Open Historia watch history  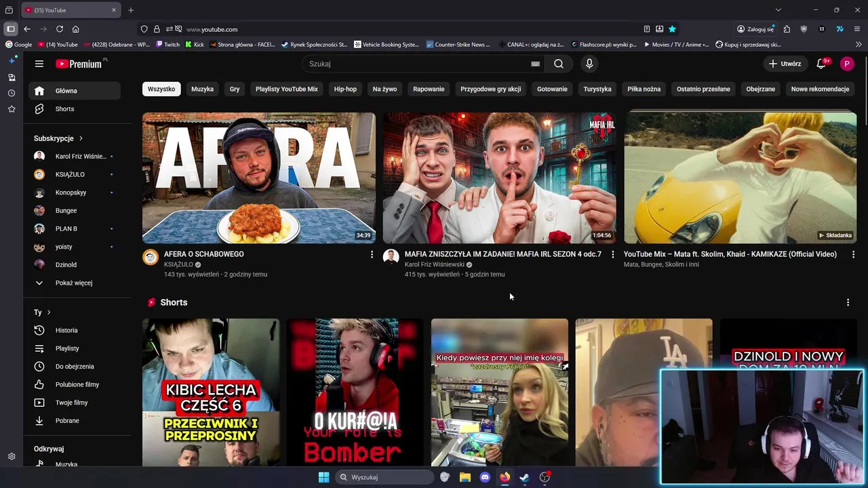click(x=75, y=330)
